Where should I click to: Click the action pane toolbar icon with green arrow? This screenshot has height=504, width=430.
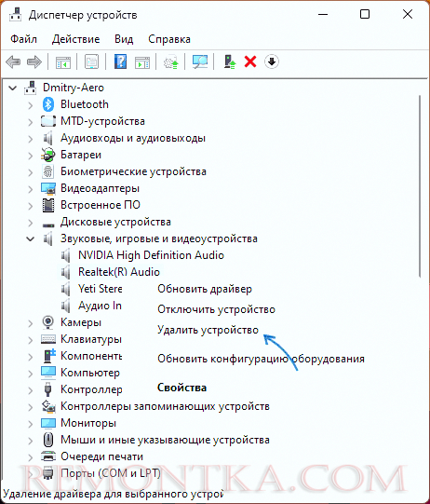[142, 61]
